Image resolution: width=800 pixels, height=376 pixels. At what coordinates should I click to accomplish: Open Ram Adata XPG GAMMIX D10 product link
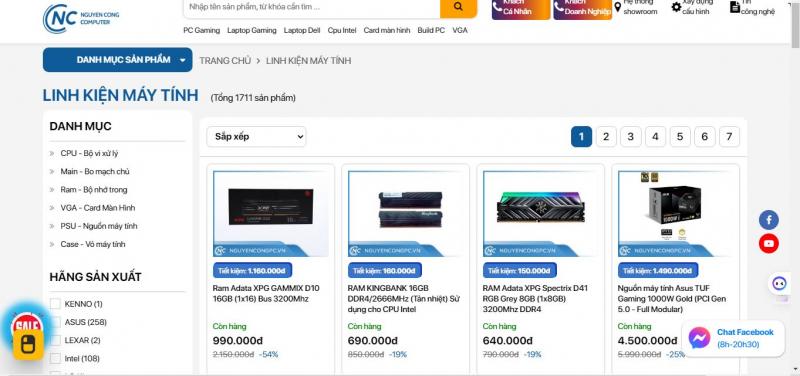point(266,293)
